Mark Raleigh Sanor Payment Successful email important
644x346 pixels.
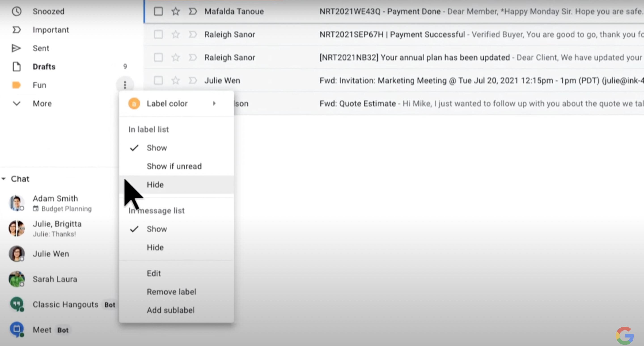(x=193, y=34)
